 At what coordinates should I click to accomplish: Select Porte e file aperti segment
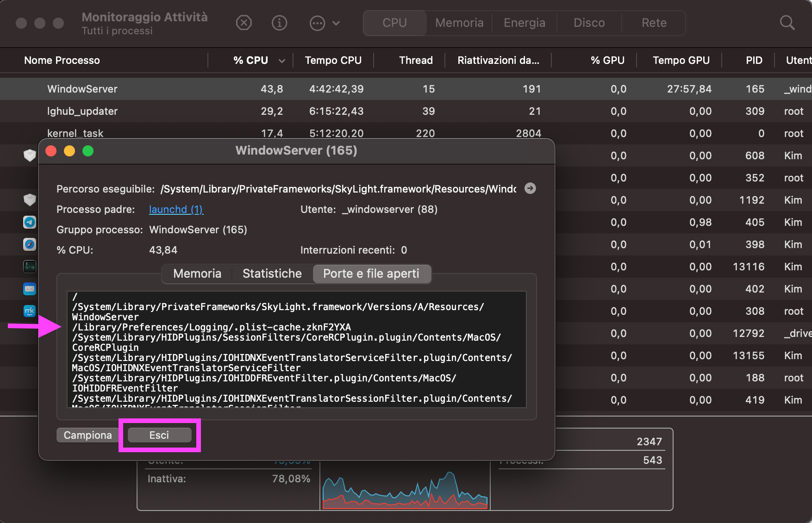pyautogui.click(x=371, y=274)
